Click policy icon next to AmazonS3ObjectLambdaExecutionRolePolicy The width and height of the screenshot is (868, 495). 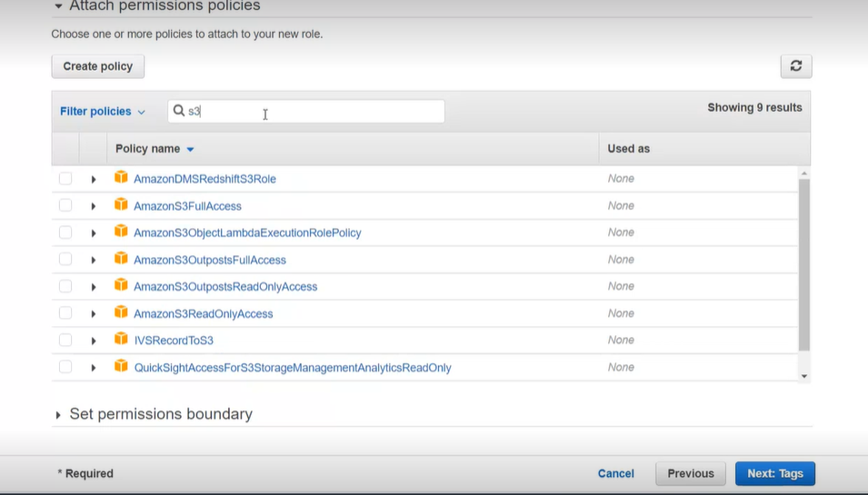(121, 231)
